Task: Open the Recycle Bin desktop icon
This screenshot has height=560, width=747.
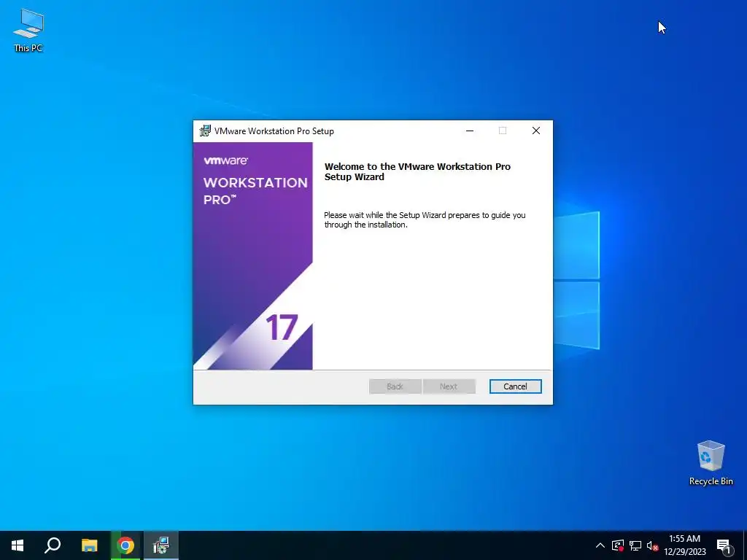Action: [711, 463]
